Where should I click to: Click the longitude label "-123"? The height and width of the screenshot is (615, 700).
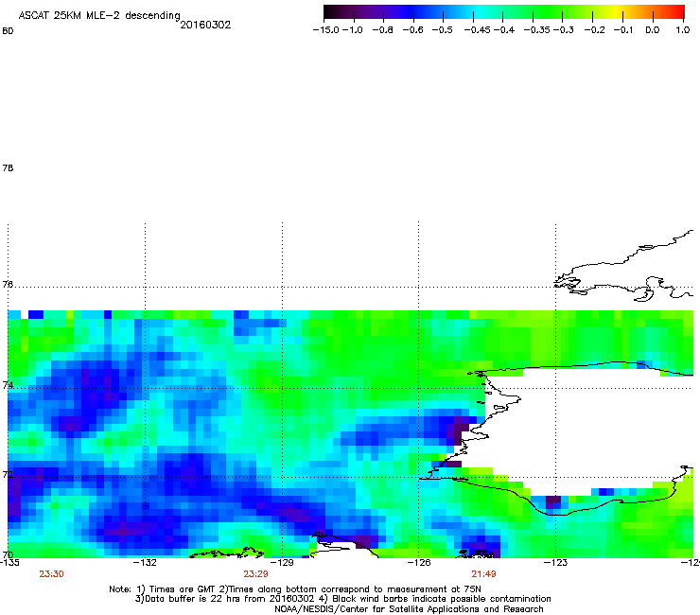click(x=555, y=563)
